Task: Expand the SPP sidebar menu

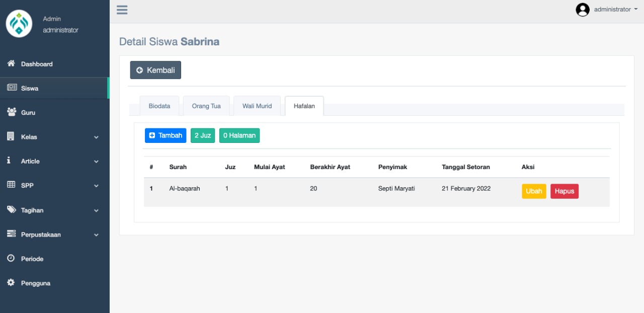Action: coord(96,186)
